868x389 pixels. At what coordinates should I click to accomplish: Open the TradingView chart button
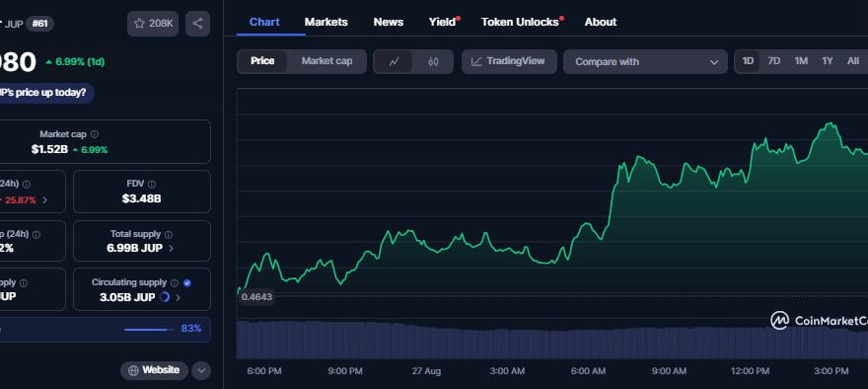(x=508, y=61)
